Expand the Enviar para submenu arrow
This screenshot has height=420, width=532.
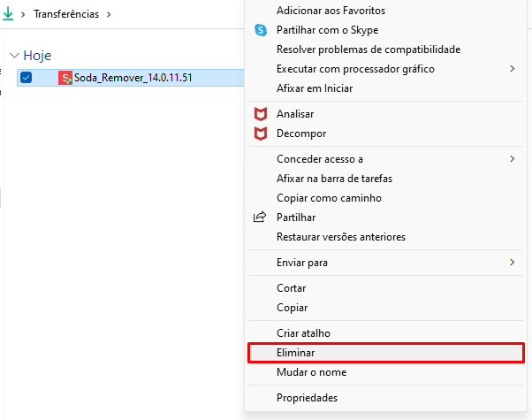(x=513, y=262)
